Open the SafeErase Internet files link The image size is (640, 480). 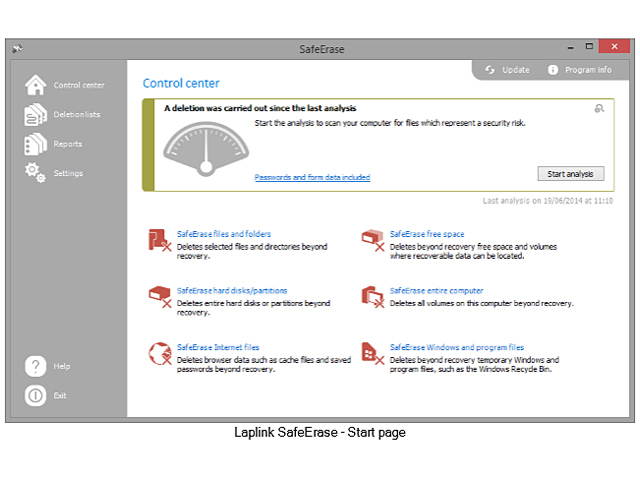click(218, 347)
